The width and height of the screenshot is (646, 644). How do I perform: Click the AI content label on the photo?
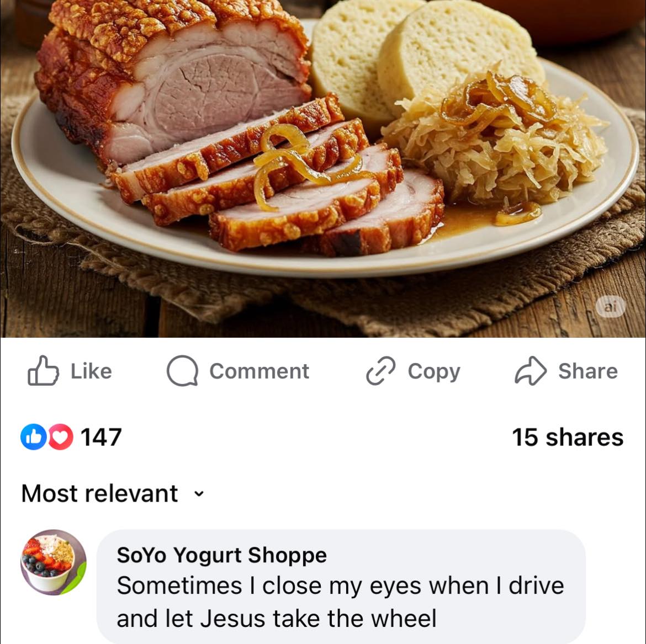tap(610, 307)
